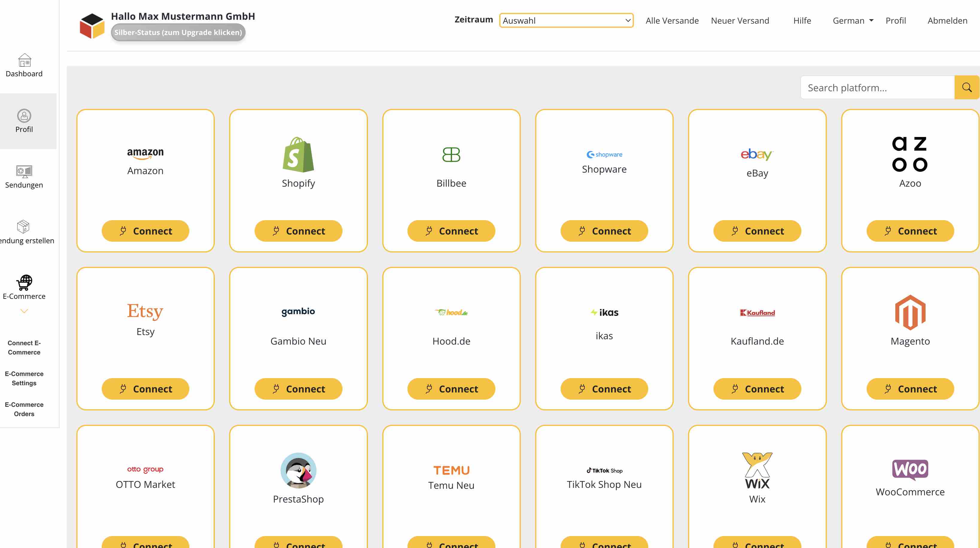The height and width of the screenshot is (548, 980).
Task: Open E-Commerce Settings submenu item
Action: pos(24,378)
